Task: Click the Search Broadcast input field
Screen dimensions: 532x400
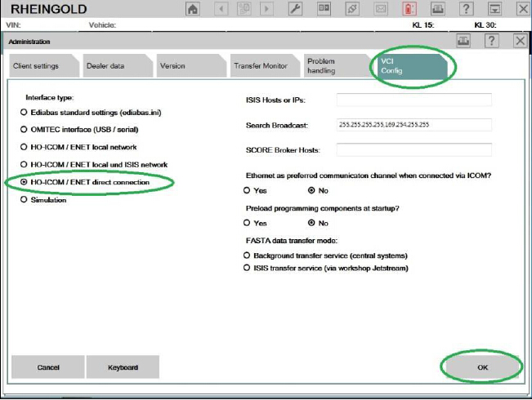Action: coord(414,125)
